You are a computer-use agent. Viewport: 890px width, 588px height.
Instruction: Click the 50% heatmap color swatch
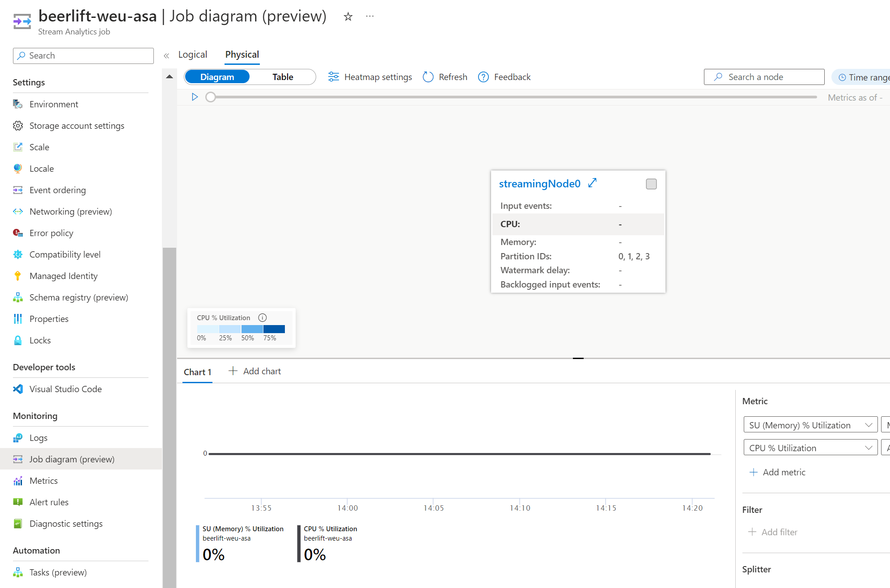[252, 329]
